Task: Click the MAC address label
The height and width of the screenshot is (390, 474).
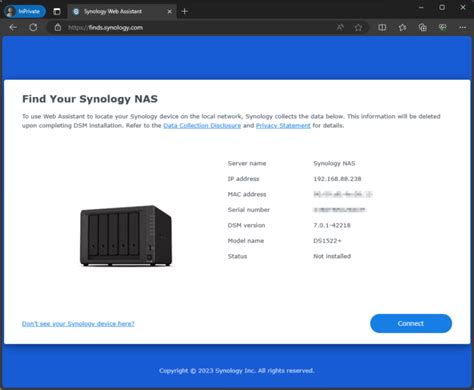Action: pyautogui.click(x=247, y=194)
